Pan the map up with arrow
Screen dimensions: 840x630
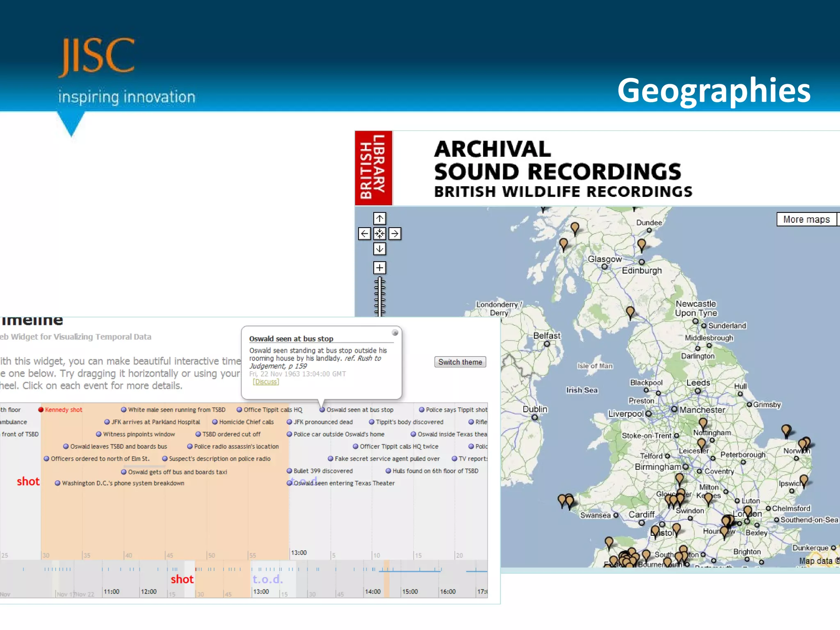pos(379,218)
